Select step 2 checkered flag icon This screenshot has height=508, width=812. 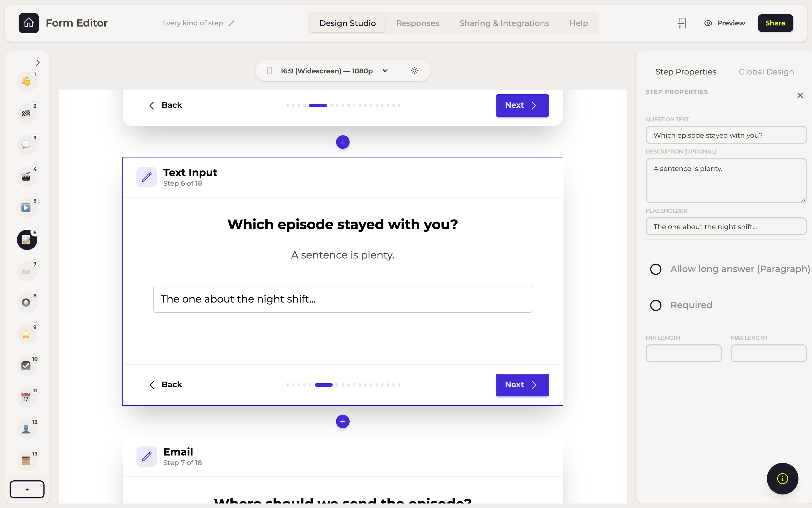point(26,113)
